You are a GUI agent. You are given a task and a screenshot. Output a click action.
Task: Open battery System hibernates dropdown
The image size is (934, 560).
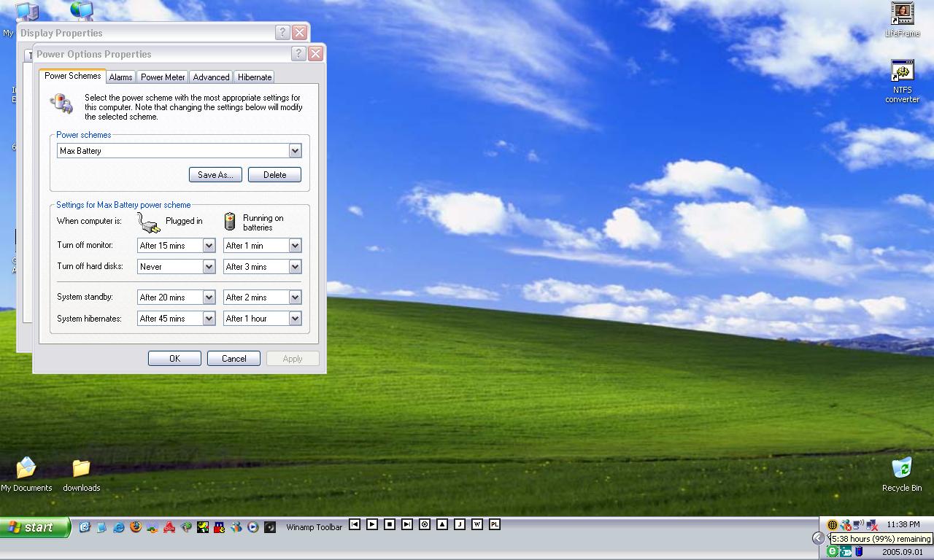[x=295, y=319]
